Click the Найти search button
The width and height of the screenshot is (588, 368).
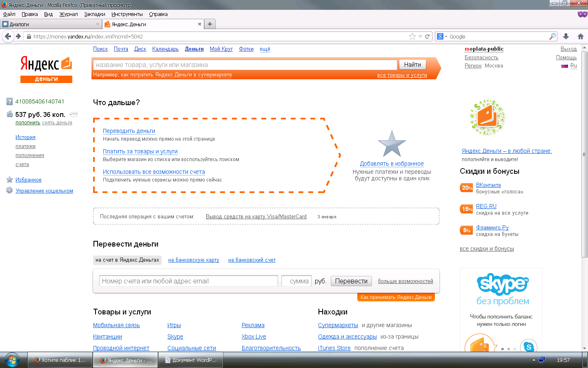coord(412,65)
